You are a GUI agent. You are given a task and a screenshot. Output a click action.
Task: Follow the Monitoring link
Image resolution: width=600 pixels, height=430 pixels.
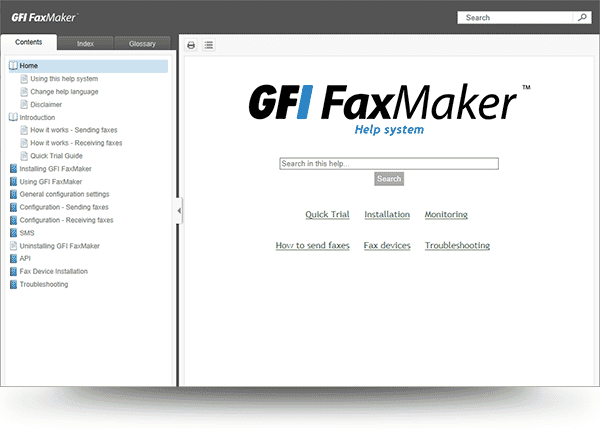tap(446, 215)
